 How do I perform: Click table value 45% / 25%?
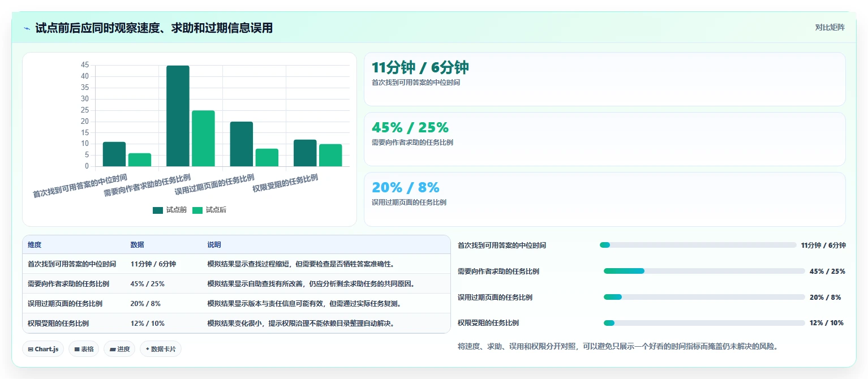point(148,283)
